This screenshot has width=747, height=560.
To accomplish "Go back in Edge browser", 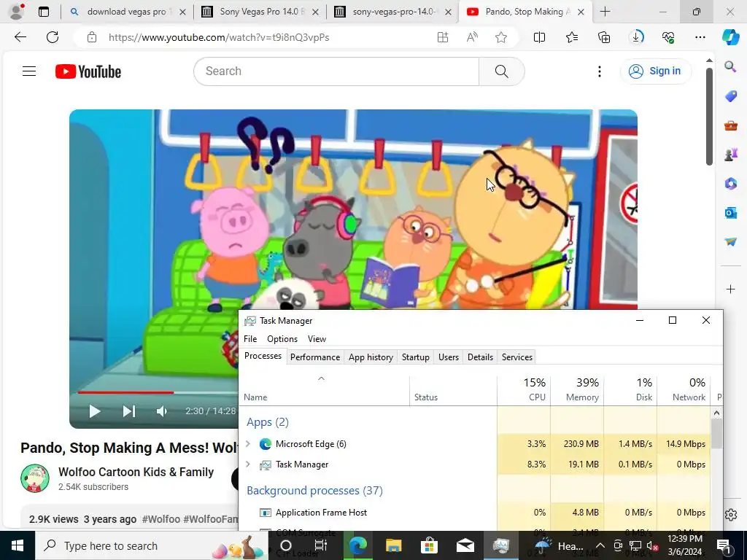I will coord(20,37).
